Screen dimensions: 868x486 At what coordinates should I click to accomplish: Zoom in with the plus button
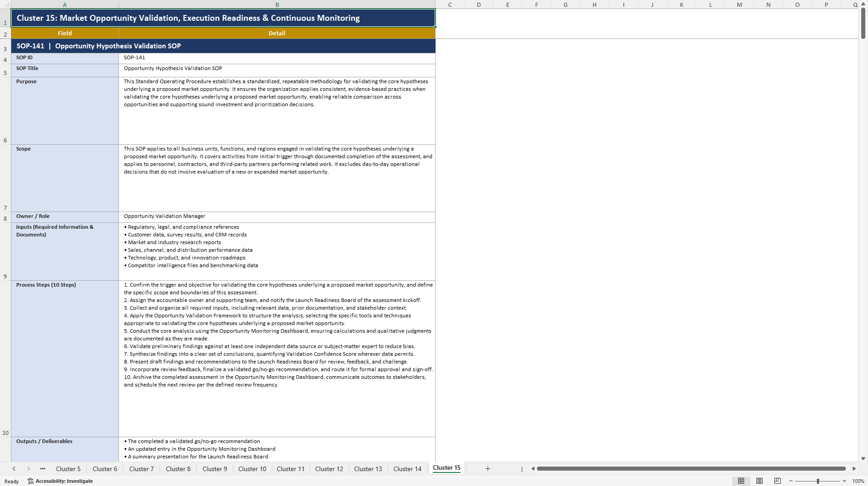click(844, 481)
